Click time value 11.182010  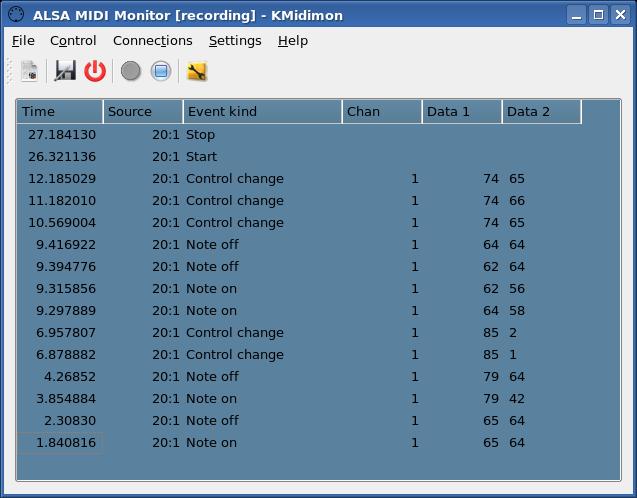[x=62, y=200]
